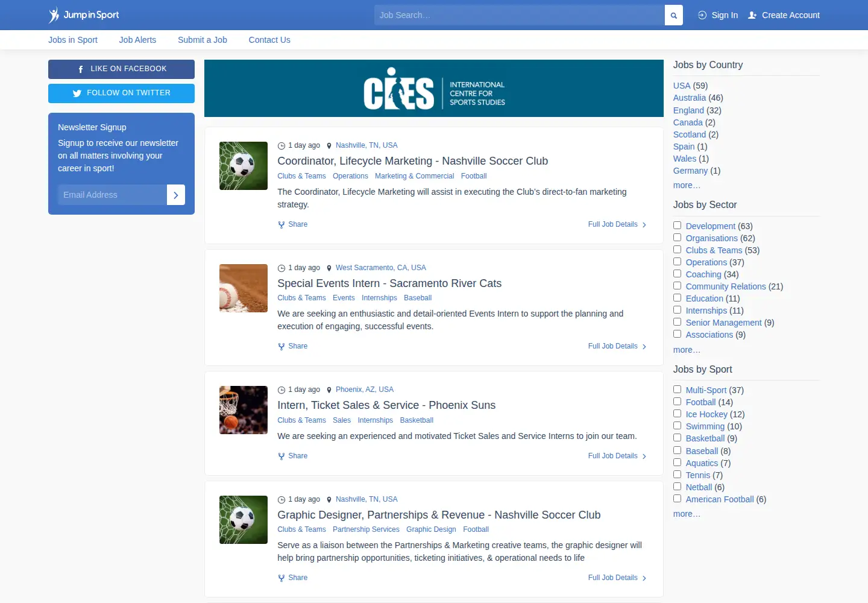Enable the Coaching sector filter checkbox
This screenshot has width=868, height=603.
(x=677, y=274)
